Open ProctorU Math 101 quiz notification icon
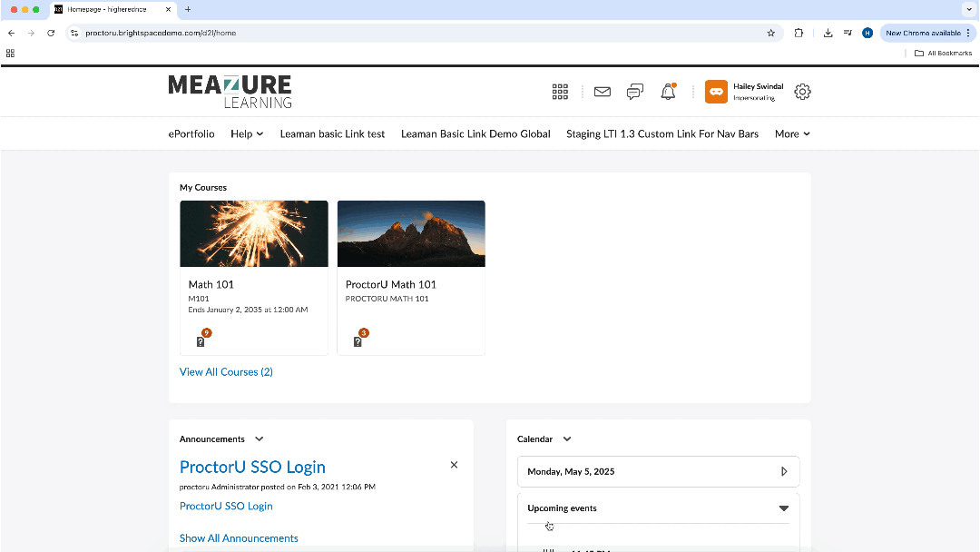This screenshot has height=552, width=980. [x=358, y=341]
